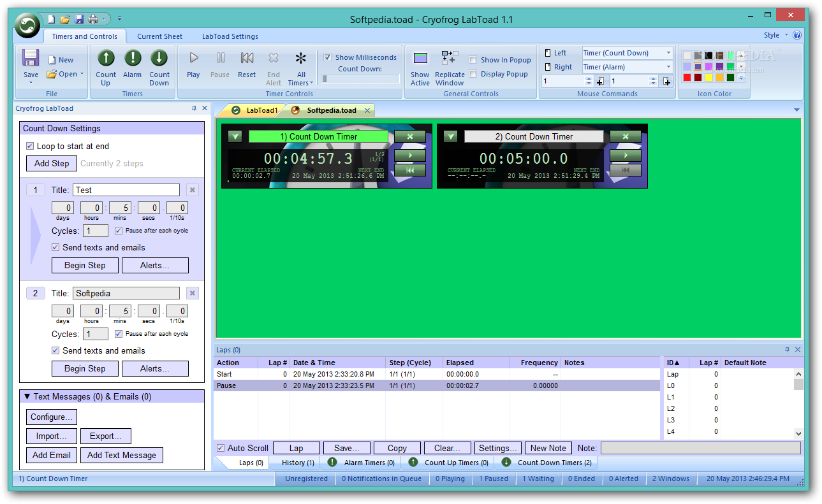Toggle Auto Scroll checkbox
The image size is (822, 504).
(x=221, y=448)
